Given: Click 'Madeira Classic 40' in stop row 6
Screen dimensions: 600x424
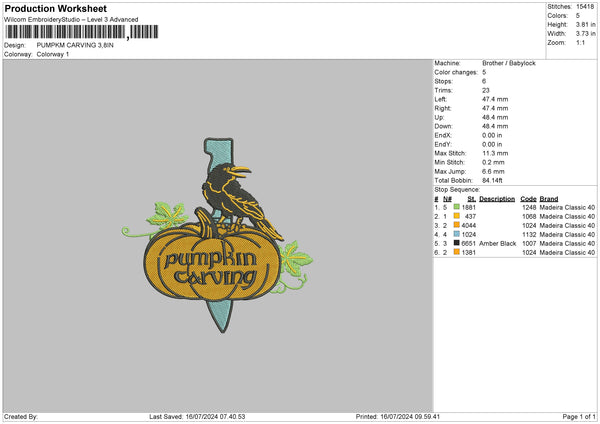Looking at the screenshot, I should click(567, 253).
